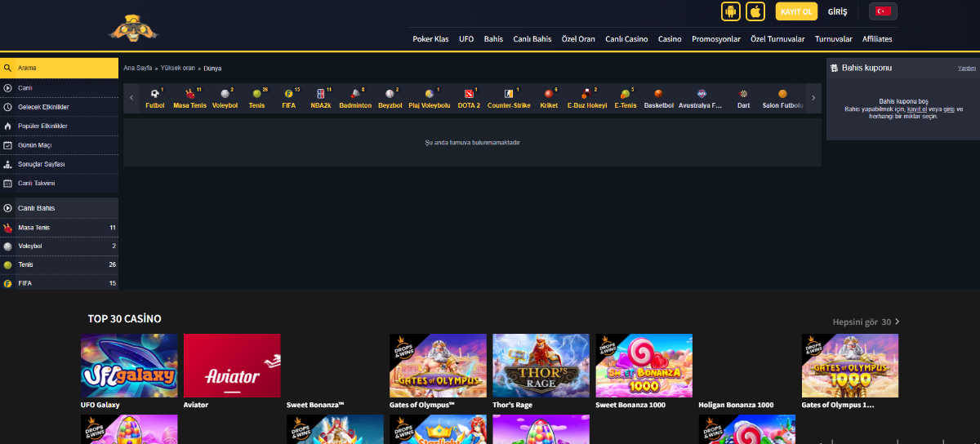980x444 pixels.
Task: Open the Affiliates menu item
Action: click(x=877, y=39)
